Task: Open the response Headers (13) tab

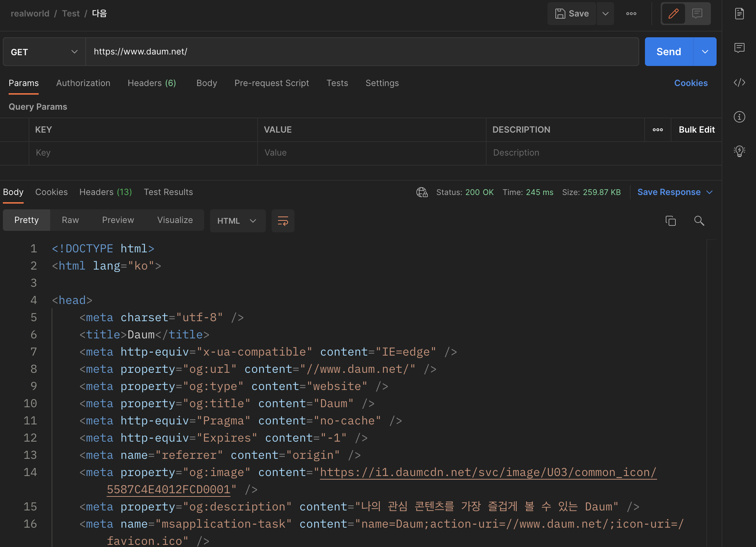Action: click(105, 192)
